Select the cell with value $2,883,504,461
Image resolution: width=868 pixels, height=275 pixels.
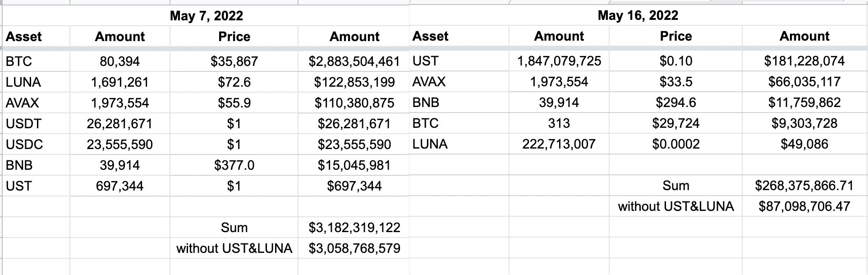coord(354,61)
